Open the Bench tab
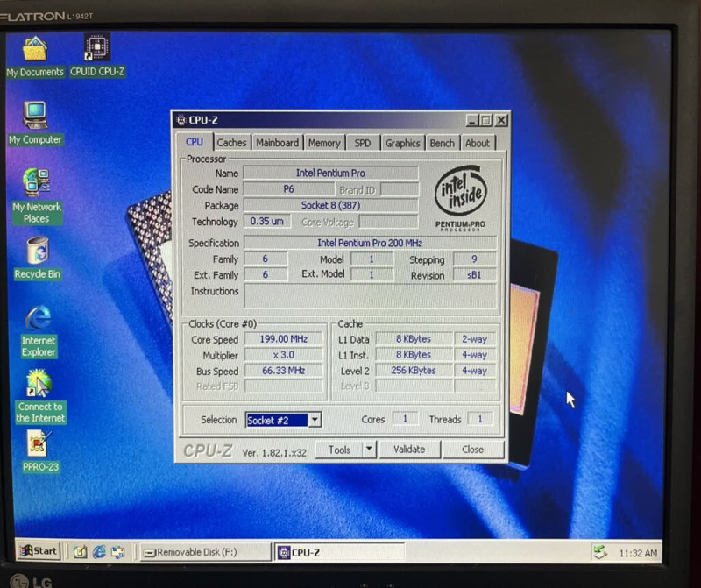 pos(443,143)
